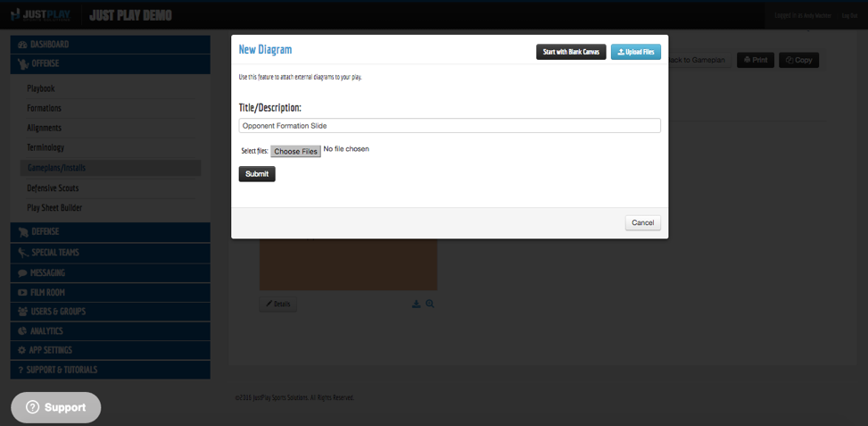
Task: Open Playbook in the Offense menu
Action: [41, 88]
